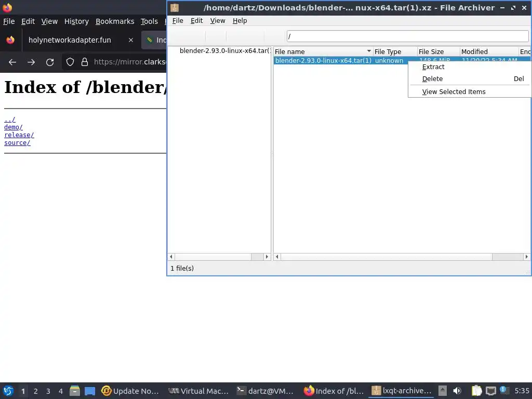
Task: Open File Archiver's Edit menu
Action: pyautogui.click(x=196, y=21)
